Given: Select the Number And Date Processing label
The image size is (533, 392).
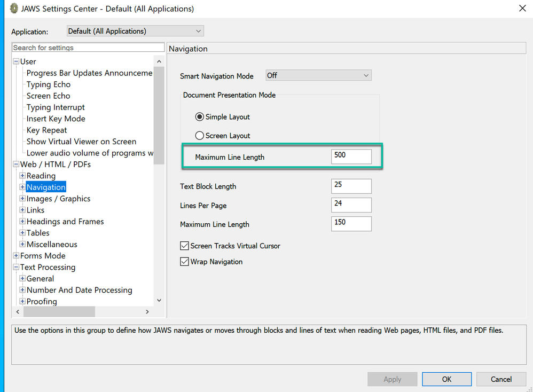Looking at the screenshot, I should (x=79, y=290).
